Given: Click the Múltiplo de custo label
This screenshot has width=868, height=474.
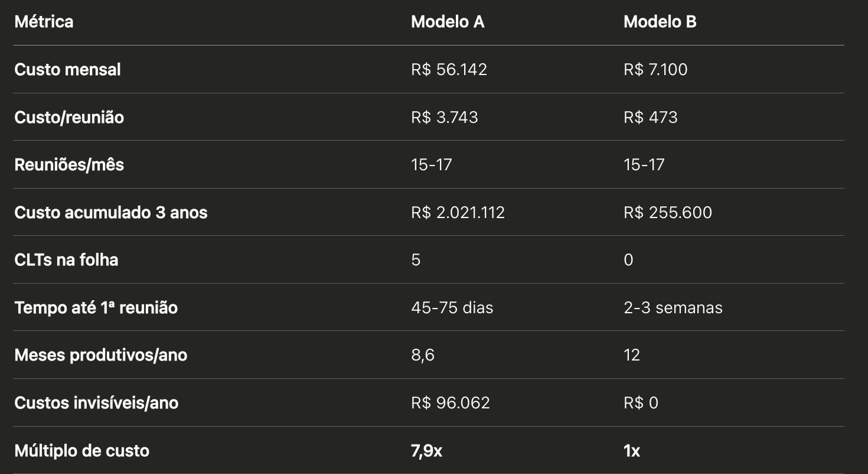Looking at the screenshot, I should (81, 451).
